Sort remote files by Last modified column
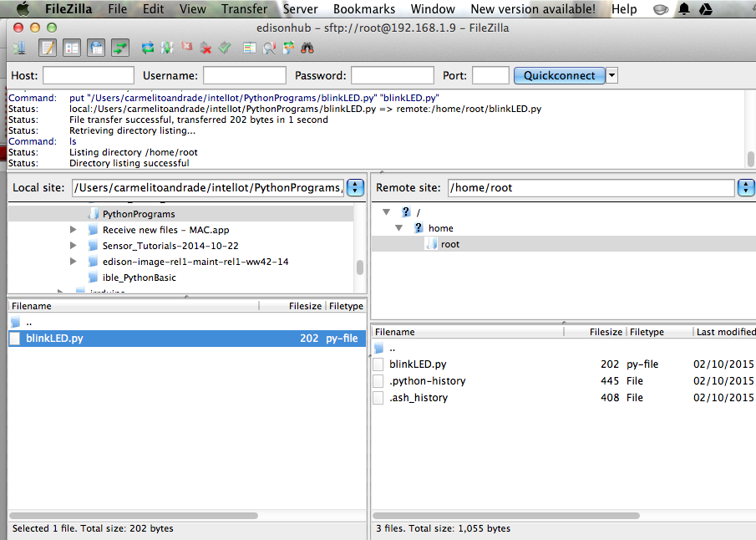 click(726, 332)
